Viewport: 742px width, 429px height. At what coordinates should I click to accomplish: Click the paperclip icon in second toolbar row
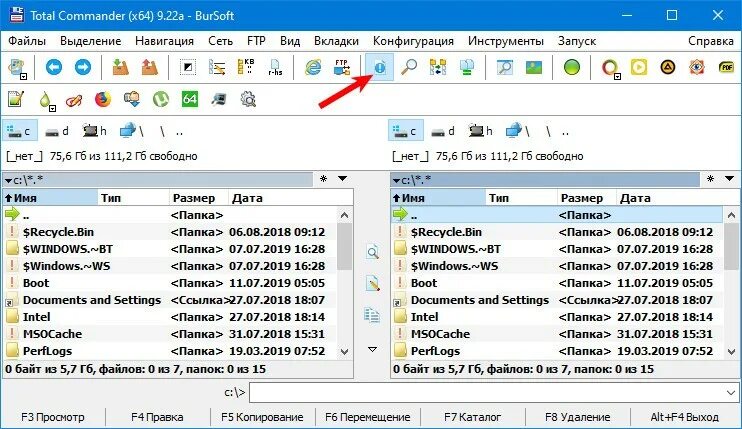pos(74,100)
